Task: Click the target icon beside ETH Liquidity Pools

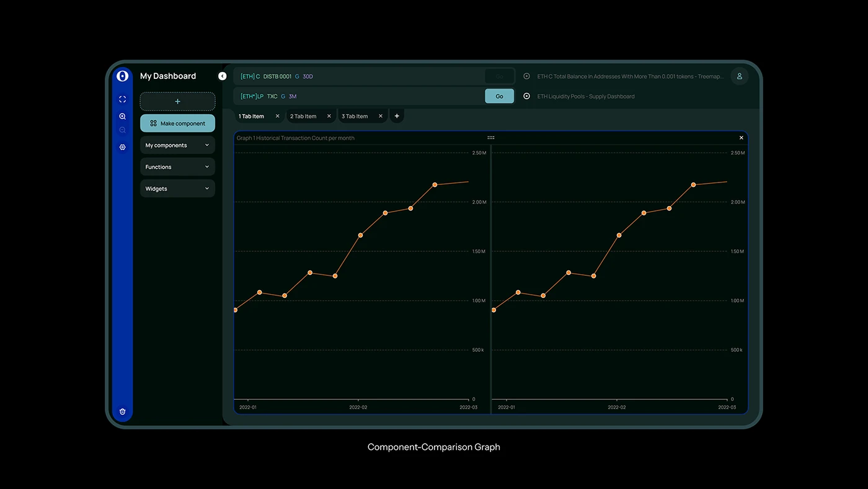Action: click(526, 96)
